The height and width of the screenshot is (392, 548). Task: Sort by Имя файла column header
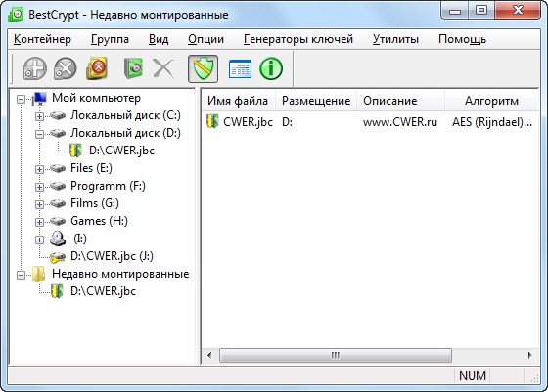(x=239, y=101)
